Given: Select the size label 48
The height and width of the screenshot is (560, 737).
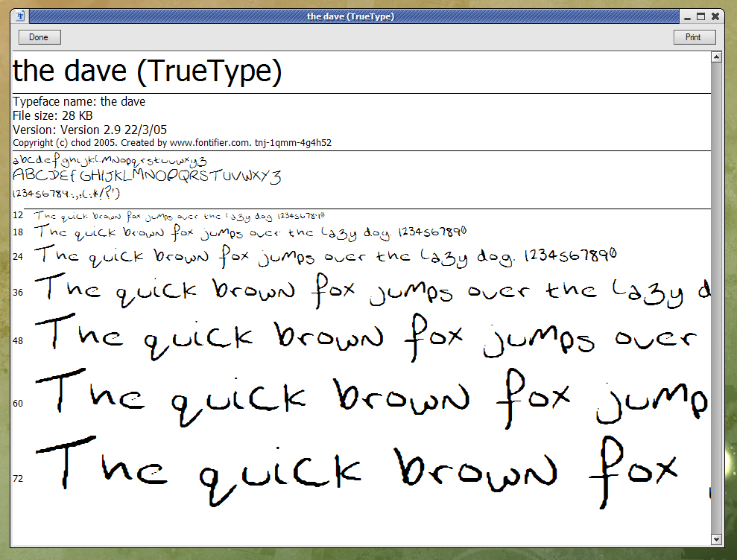Looking at the screenshot, I should click(18, 340).
